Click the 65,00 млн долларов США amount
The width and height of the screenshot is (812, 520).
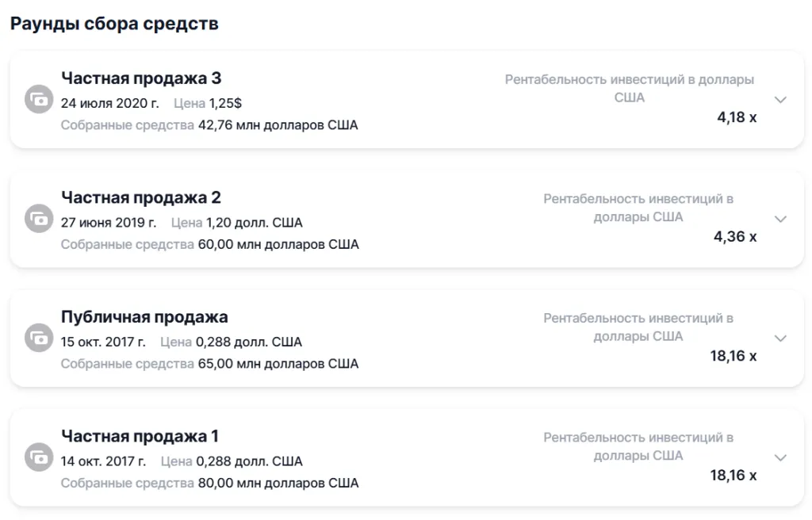pyautogui.click(x=278, y=364)
